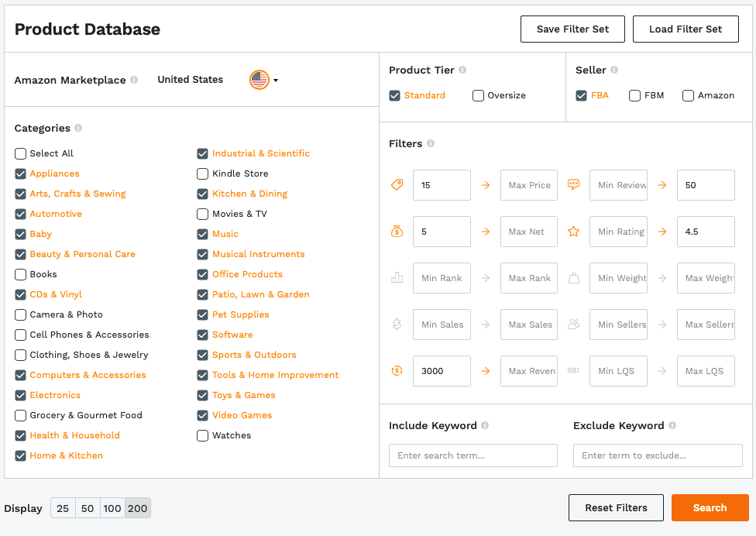Uncheck the Standard product tier

pos(395,95)
